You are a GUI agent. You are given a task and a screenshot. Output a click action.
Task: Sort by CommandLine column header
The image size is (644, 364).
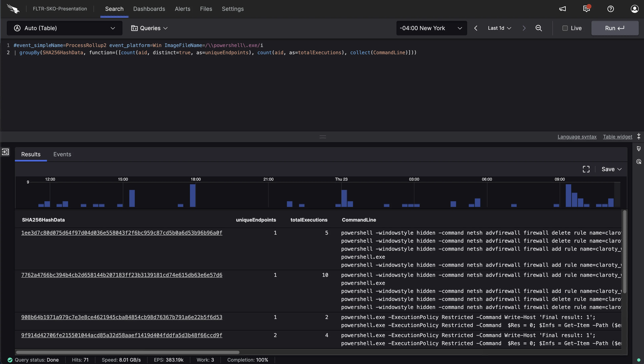(359, 220)
